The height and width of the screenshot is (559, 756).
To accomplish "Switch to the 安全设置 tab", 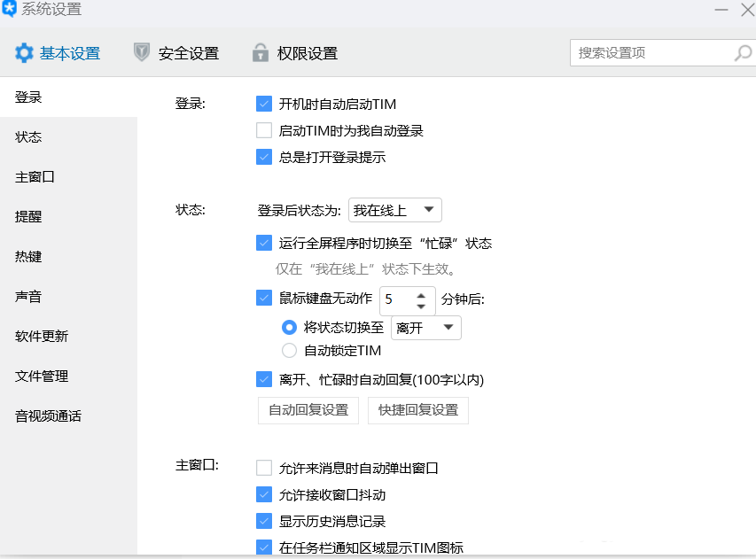I will click(188, 53).
